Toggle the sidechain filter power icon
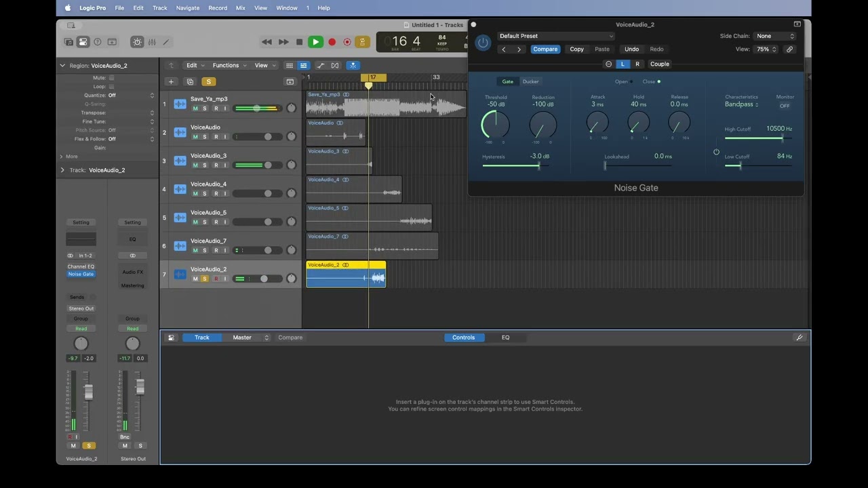This screenshot has height=488, width=868. click(x=716, y=152)
